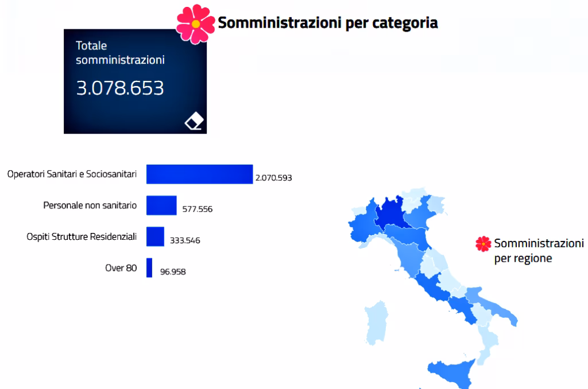Click the Somministrazioni per categoria heading
588x389 pixels.
coord(327,23)
